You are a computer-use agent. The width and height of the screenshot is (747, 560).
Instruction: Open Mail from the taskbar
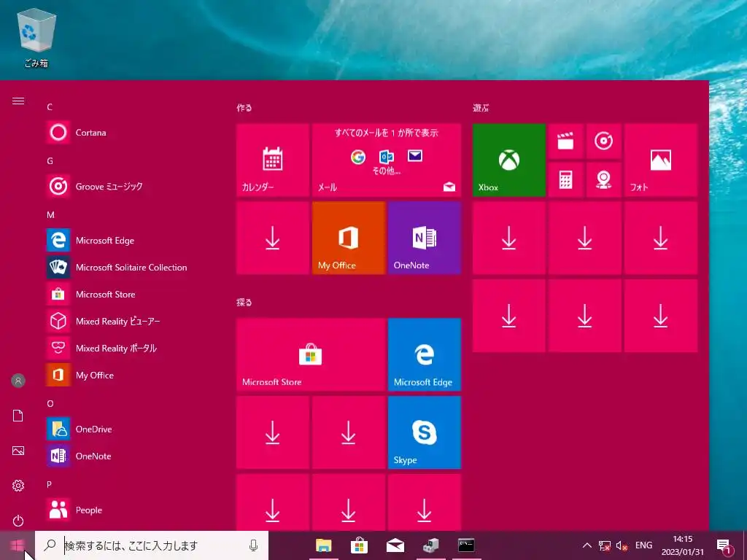coord(395,545)
